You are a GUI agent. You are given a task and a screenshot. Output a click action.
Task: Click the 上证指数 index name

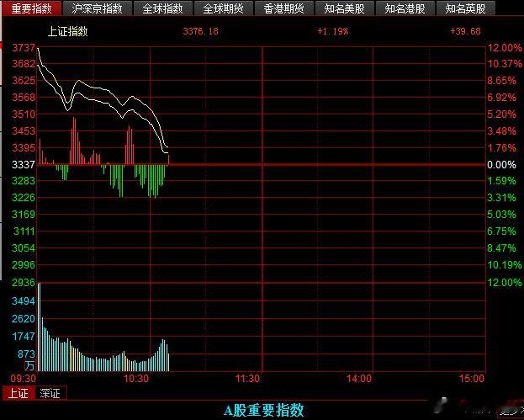click(68, 31)
